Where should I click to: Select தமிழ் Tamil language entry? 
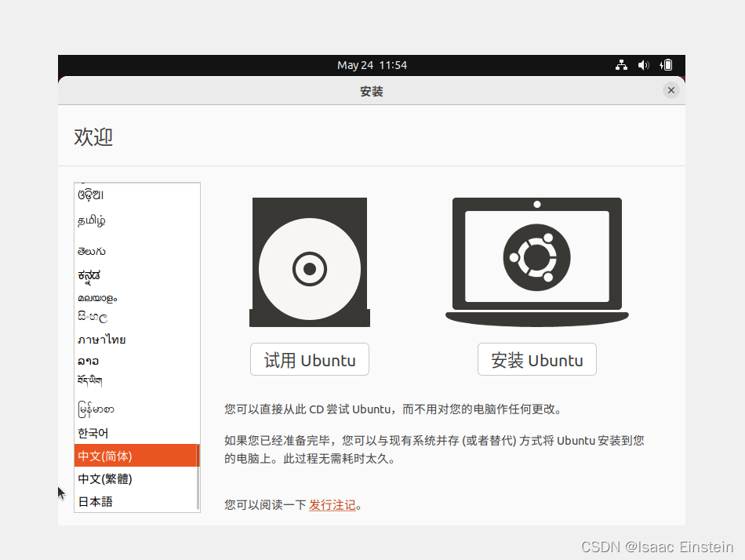pos(136,220)
